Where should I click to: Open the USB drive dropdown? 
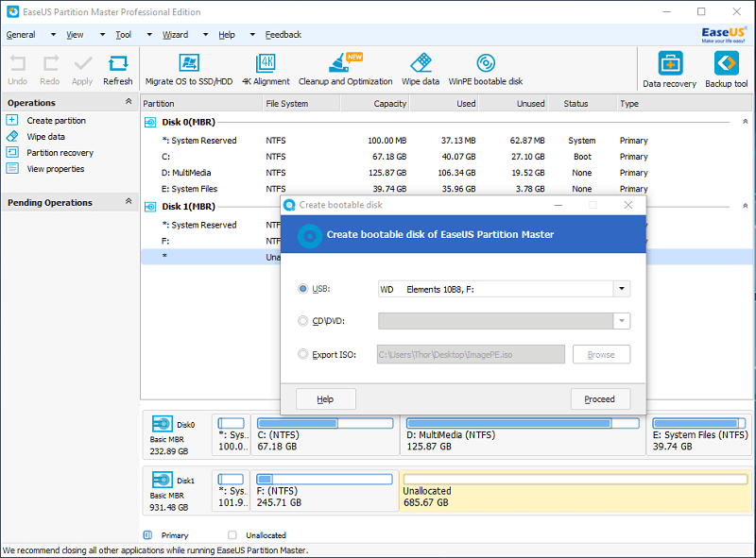pos(622,289)
